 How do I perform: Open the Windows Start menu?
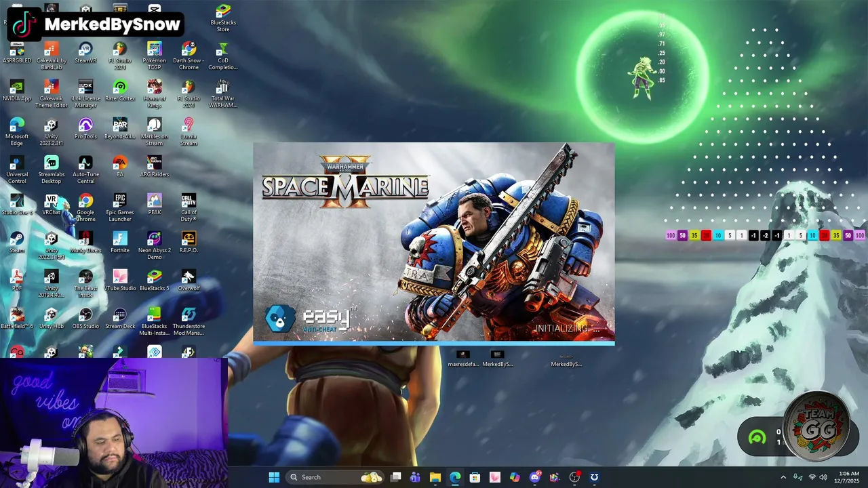click(274, 477)
